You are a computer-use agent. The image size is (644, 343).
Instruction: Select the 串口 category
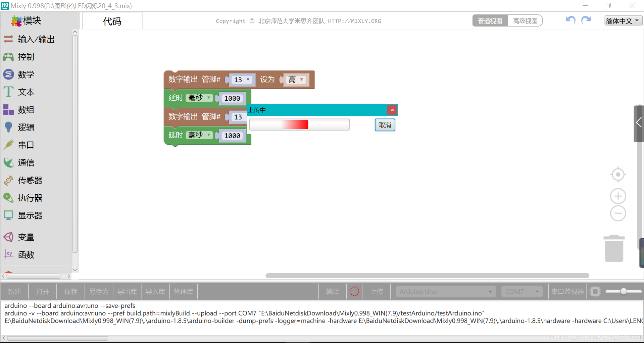pos(26,145)
